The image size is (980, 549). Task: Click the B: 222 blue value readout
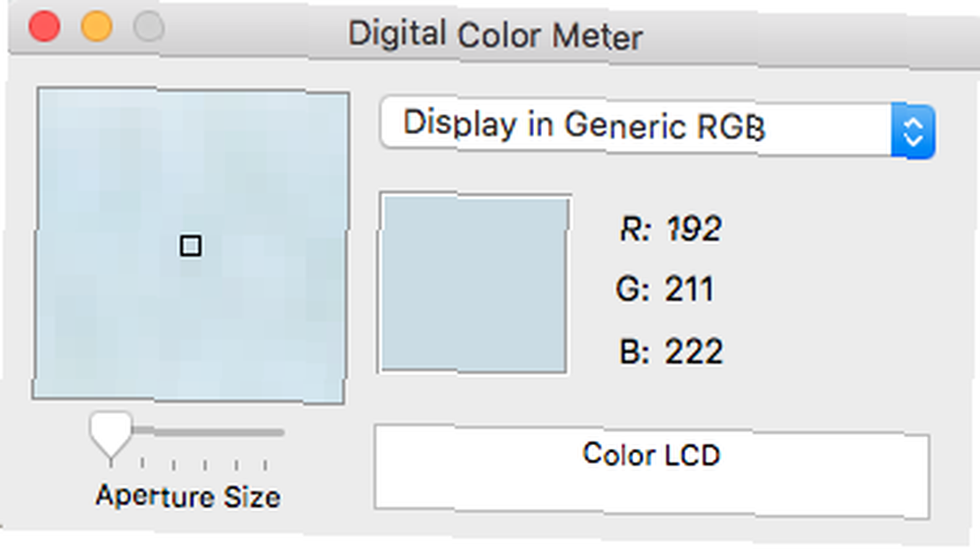(x=671, y=351)
